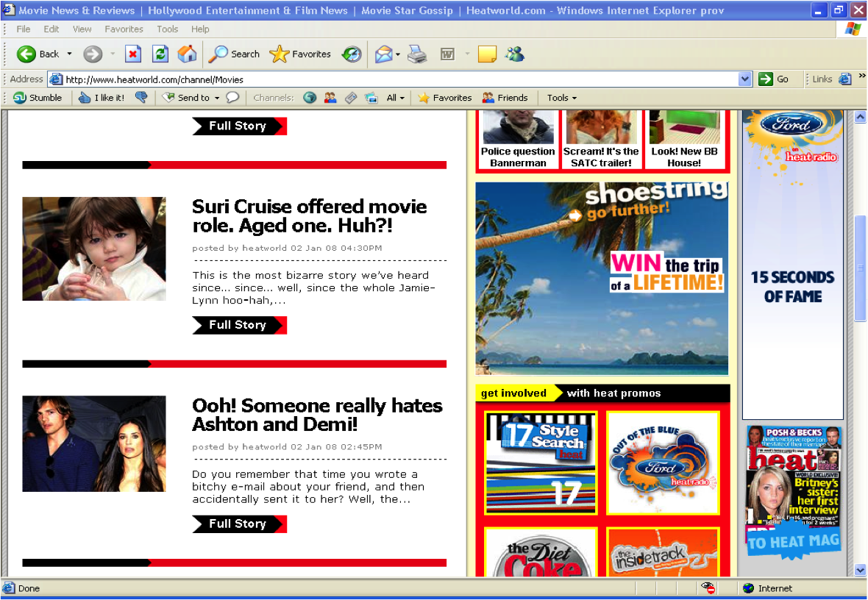The image size is (868, 600).
Task: Open Full Story for the Suri Cruise article
Action: tap(239, 325)
